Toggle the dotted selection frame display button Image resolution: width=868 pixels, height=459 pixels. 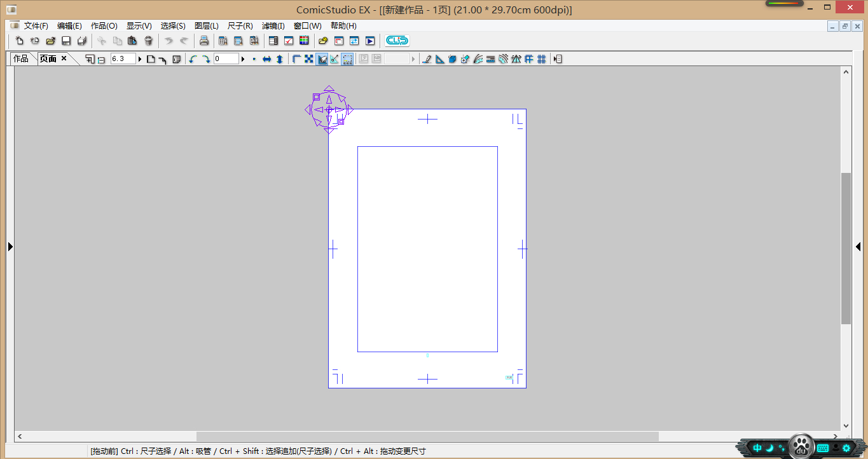pyautogui.click(x=347, y=59)
